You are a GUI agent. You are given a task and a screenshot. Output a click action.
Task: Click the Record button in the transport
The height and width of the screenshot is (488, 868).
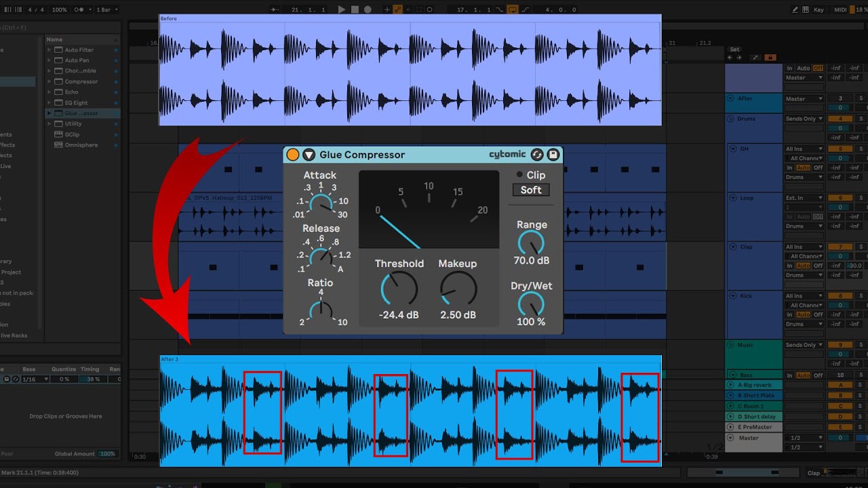(x=368, y=9)
